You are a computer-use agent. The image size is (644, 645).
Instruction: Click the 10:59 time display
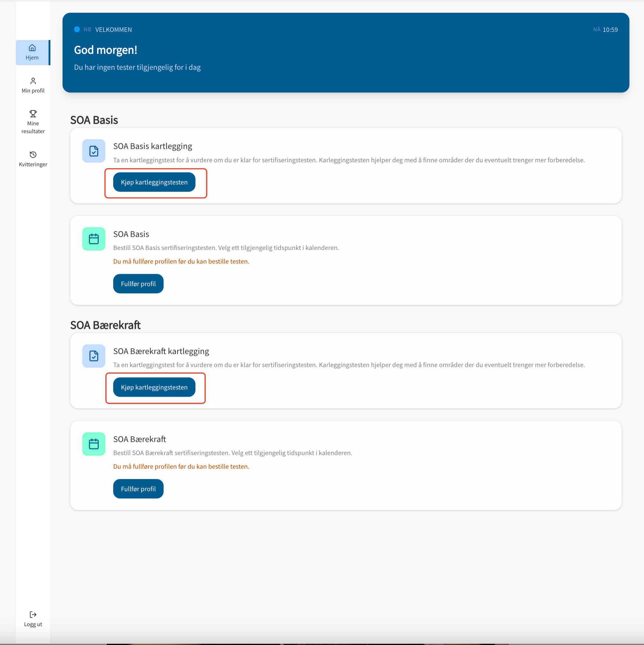tap(610, 30)
